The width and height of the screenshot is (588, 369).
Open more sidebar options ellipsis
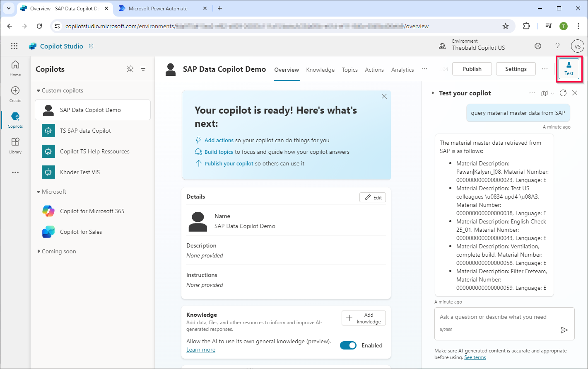pyautogui.click(x=15, y=172)
